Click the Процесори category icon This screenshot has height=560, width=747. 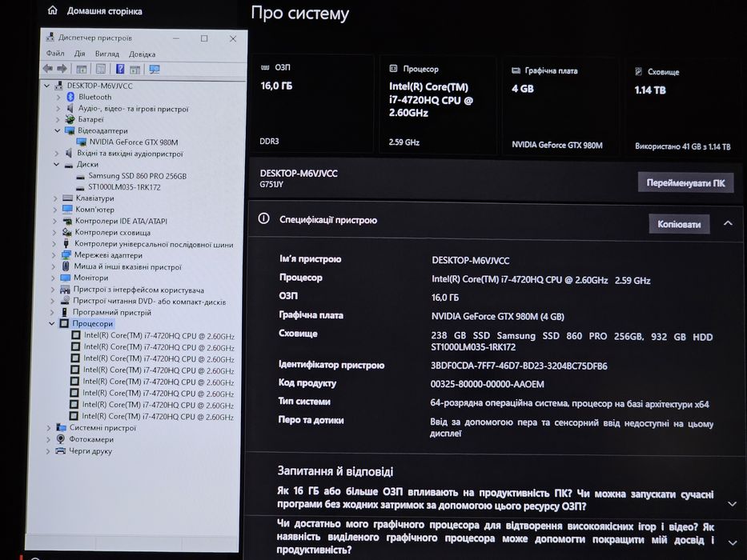[64, 323]
